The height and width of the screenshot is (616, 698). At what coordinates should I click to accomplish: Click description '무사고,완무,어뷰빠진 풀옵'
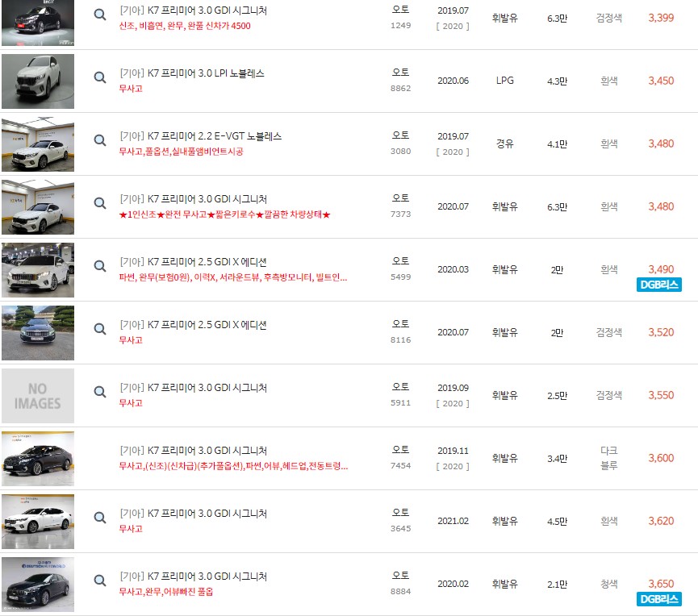click(x=166, y=592)
